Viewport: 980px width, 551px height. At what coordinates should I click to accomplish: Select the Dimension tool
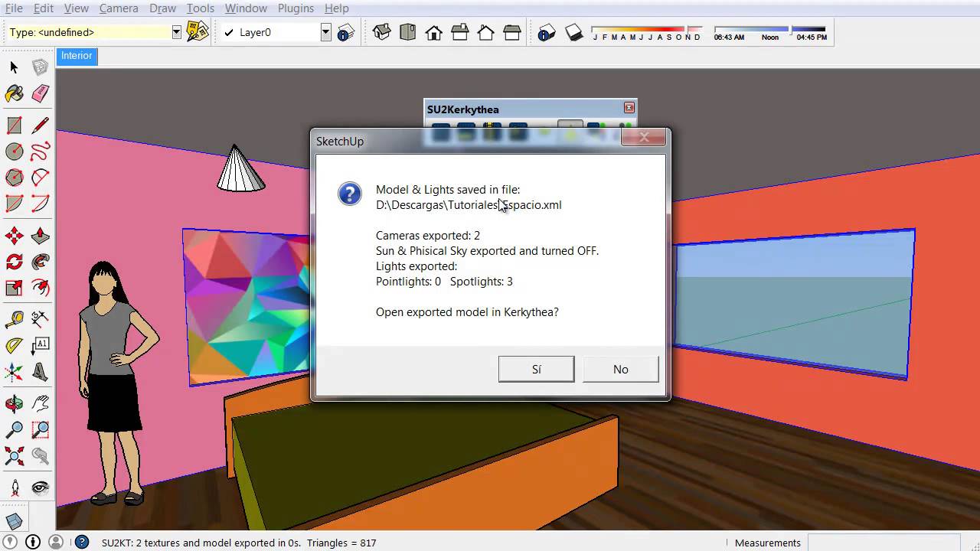[x=40, y=318]
